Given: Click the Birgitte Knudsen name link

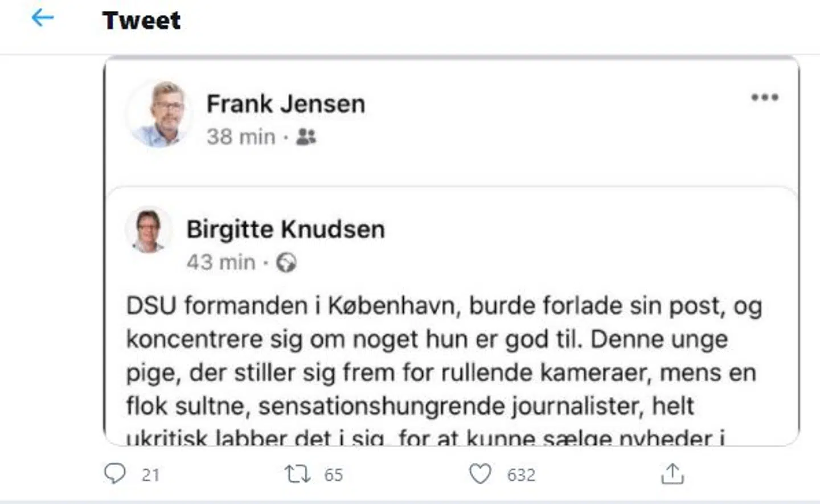Looking at the screenshot, I should click(285, 229).
